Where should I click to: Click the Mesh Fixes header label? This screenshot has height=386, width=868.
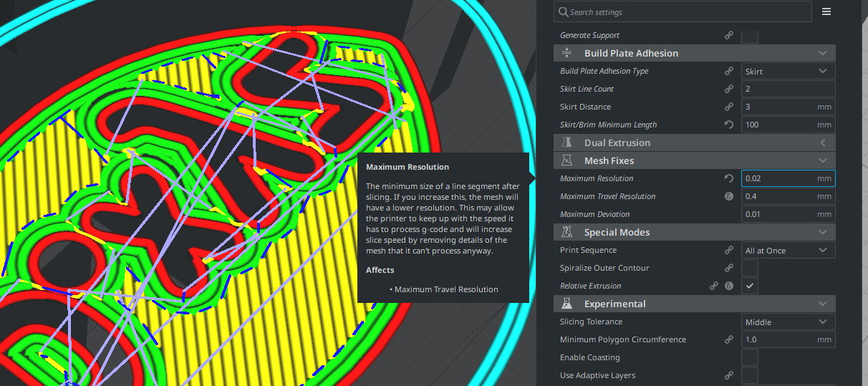pyautogui.click(x=609, y=160)
